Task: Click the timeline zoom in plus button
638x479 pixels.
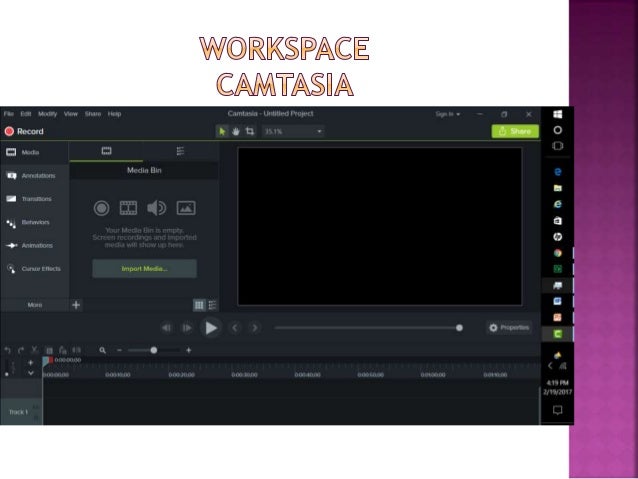Action: pos(189,350)
